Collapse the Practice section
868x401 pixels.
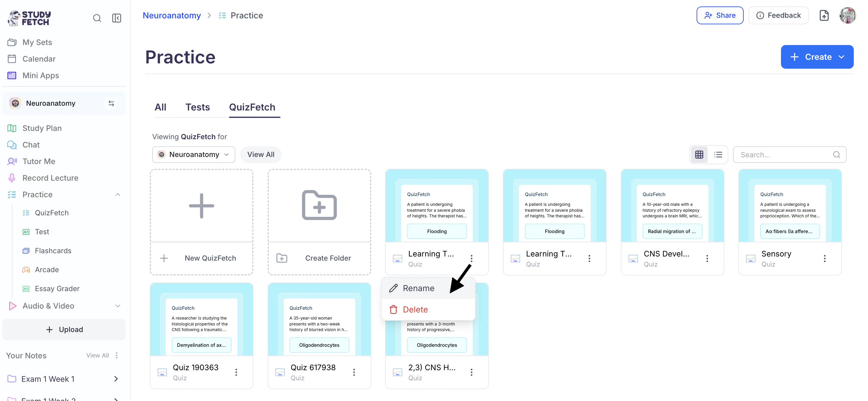[118, 195]
